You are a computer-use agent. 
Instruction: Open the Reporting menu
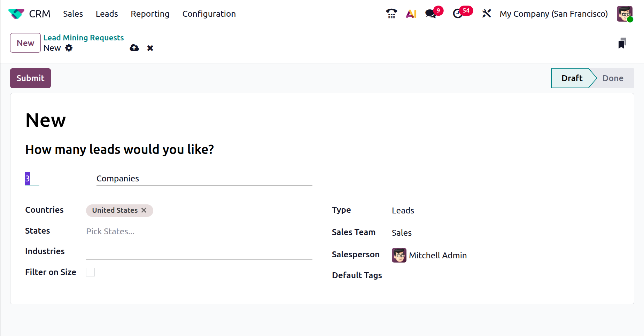click(150, 14)
